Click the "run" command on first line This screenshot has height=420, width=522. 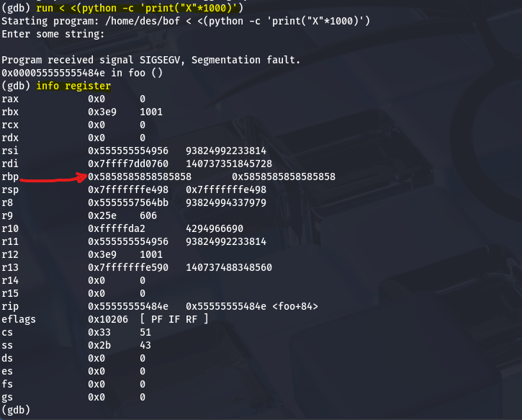pyautogui.click(x=45, y=8)
